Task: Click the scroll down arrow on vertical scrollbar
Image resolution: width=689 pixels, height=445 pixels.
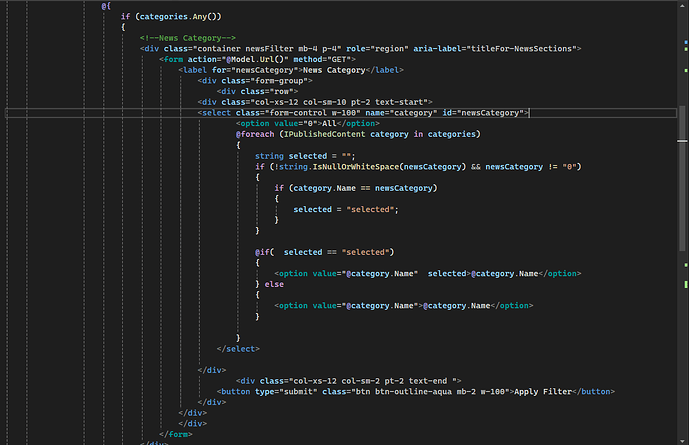Action: tap(682, 441)
